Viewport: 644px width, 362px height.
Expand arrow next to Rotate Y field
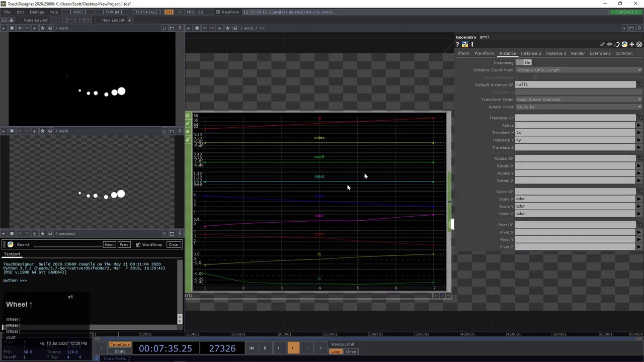click(639, 173)
